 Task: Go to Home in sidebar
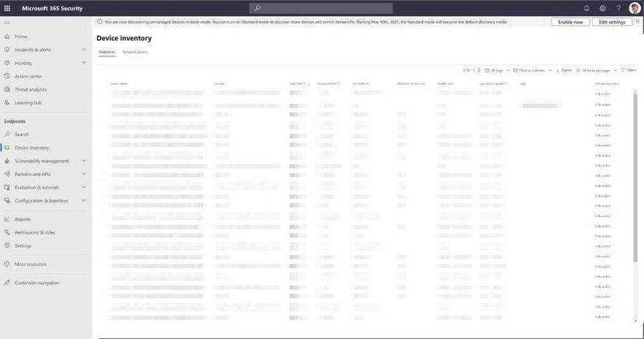tap(21, 37)
